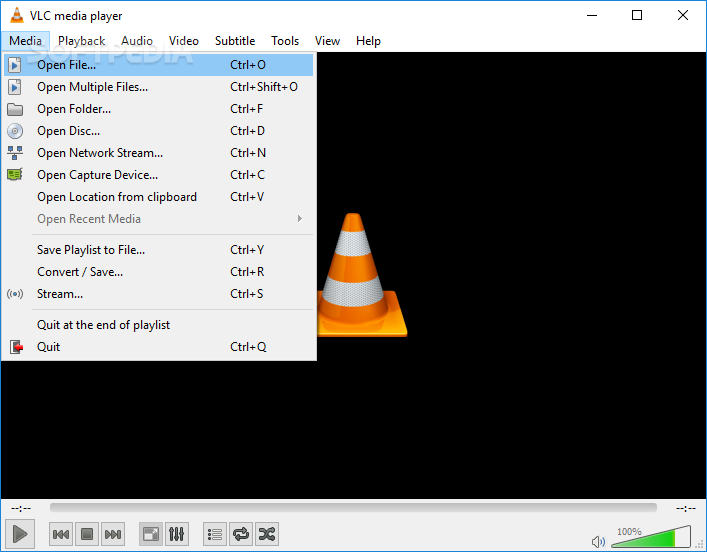Image resolution: width=707 pixels, height=552 pixels.
Task: Close the open Media menu
Action: (25, 41)
